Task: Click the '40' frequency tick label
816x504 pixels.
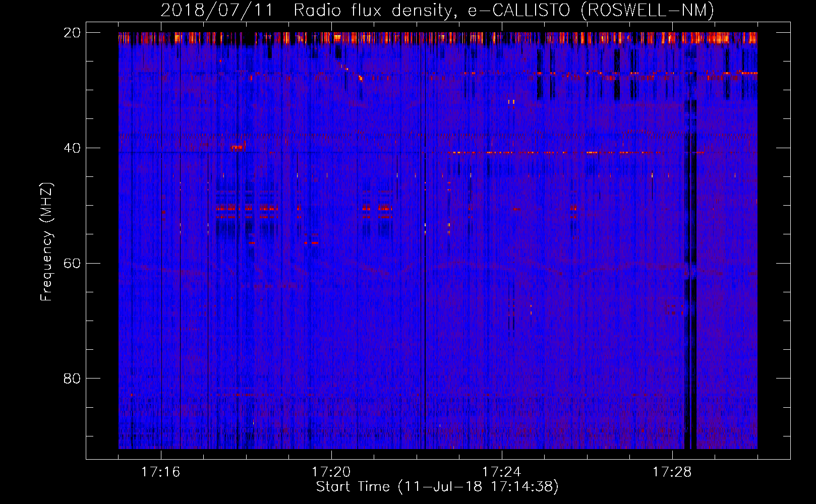Action: coord(72,148)
